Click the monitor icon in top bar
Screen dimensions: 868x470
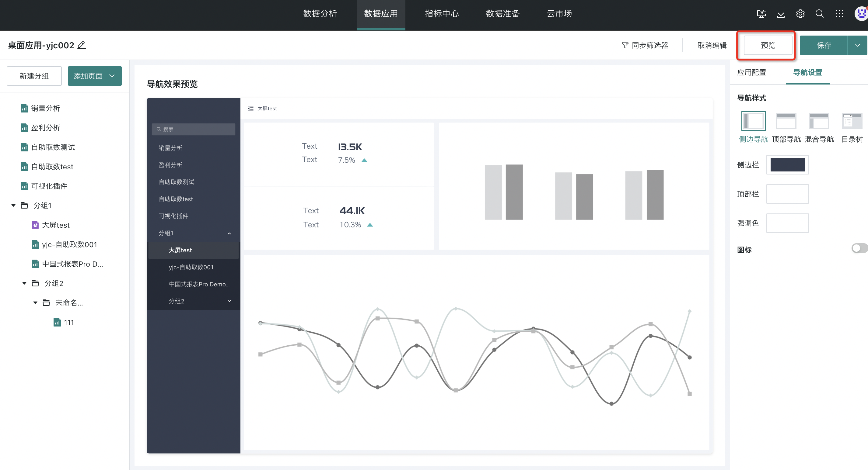coord(761,14)
